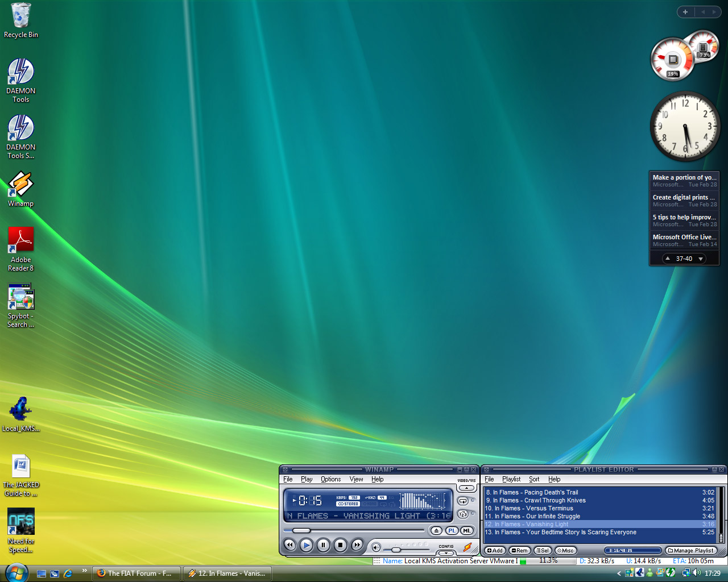Click the Winamp eject/open file button
This screenshot has width=728, height=582.
click(436, 531)
